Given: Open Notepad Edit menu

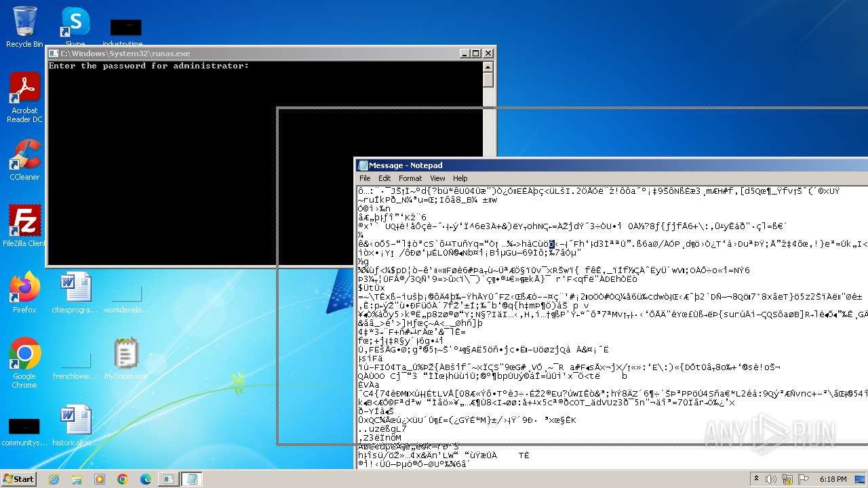Looking at the screenshot, I should [384, 178].
